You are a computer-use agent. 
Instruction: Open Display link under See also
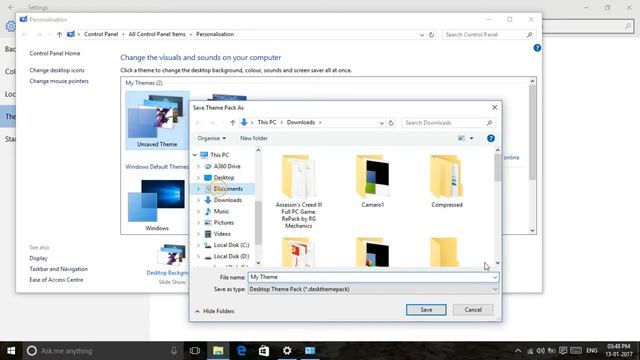pyautogui.click(x=38, y=258)
